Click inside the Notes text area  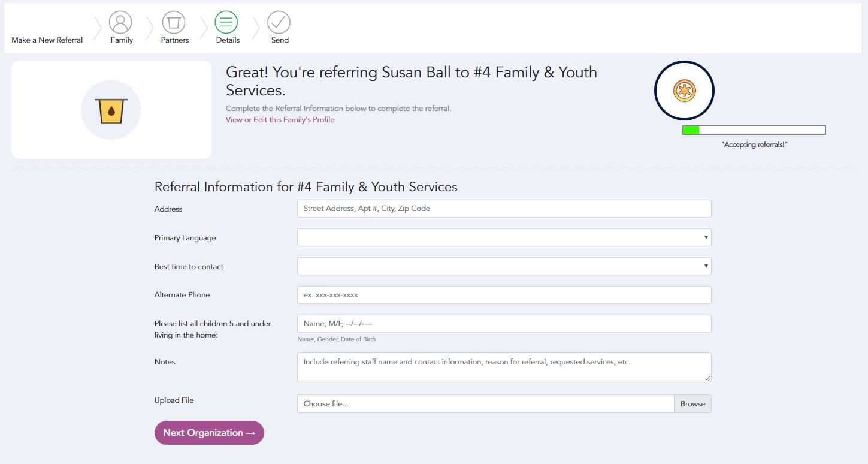[504, 367]
